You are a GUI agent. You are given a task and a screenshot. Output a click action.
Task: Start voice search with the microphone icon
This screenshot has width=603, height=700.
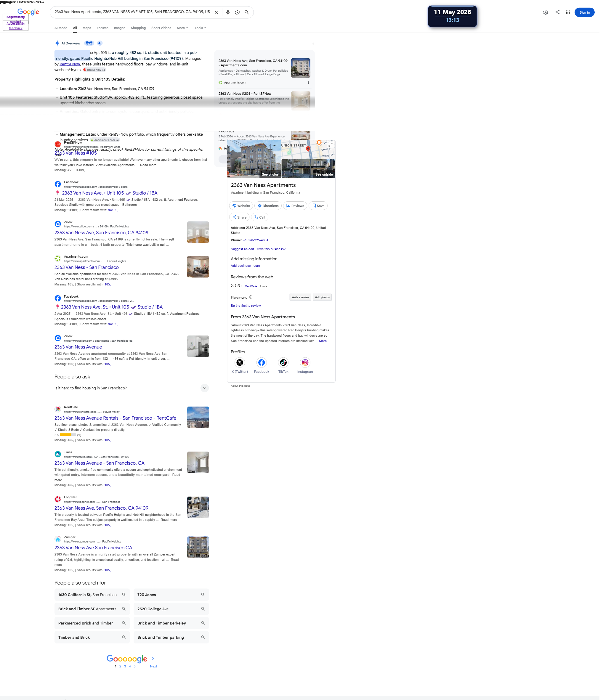[x=229, y=12]
